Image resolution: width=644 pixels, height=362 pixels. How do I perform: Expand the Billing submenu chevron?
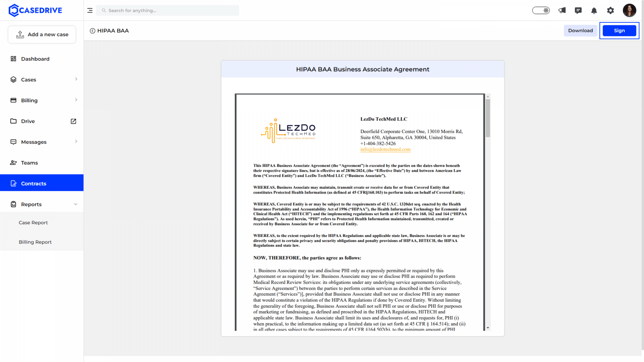coord(76,100)
